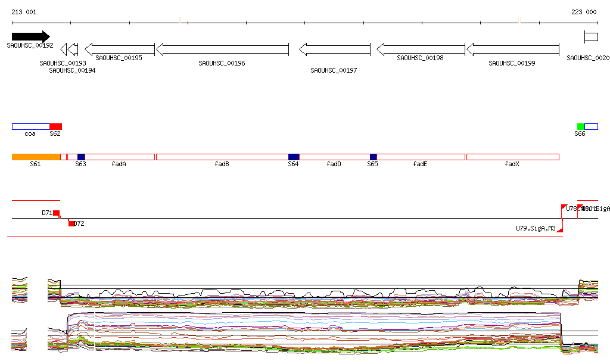This screenshot has width=610, height=364.
Task: Click the fadE annotation box
Action: pos(421,157)
